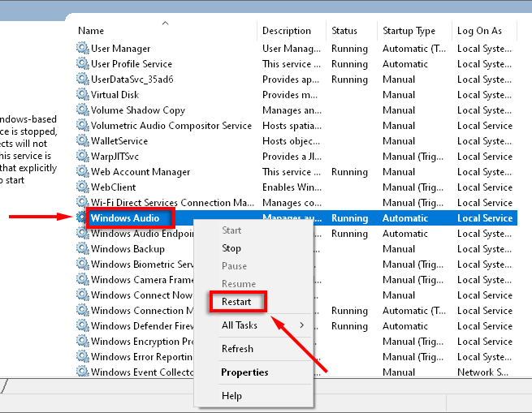
Task: Click Running status of Web Account Manager
Action: point(349,172)
